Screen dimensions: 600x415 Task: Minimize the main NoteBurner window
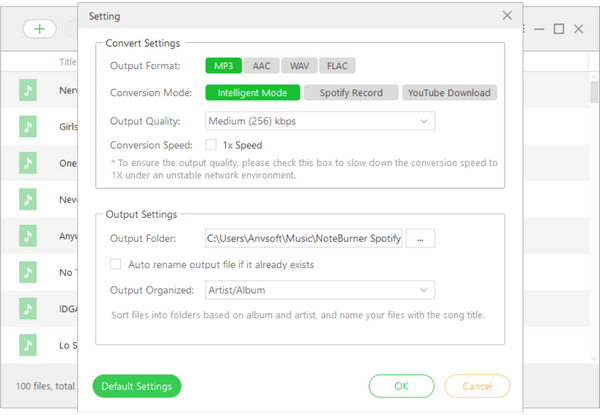(x=539, y=29)
